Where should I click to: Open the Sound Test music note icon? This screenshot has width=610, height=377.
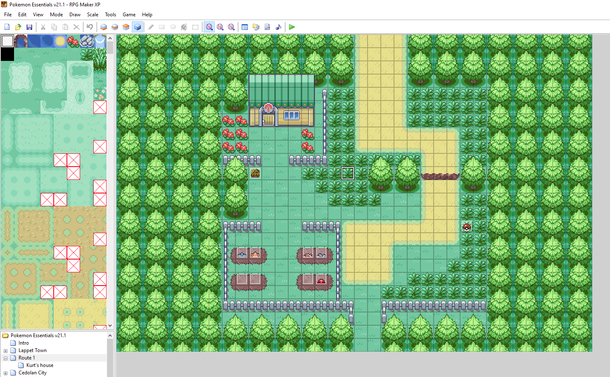[278, 27]
